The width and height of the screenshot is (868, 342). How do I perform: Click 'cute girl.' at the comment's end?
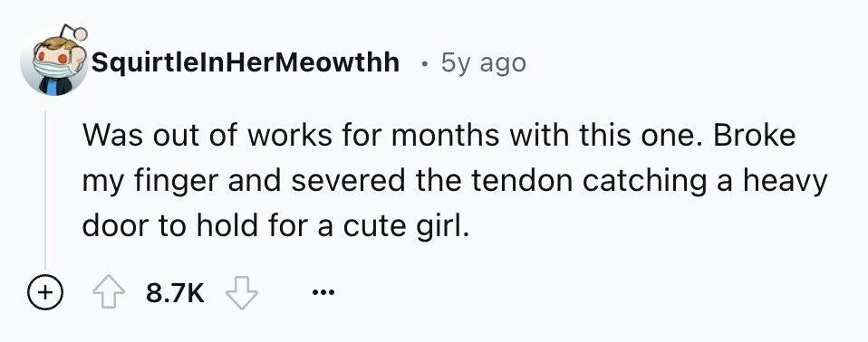click(405, 227)
